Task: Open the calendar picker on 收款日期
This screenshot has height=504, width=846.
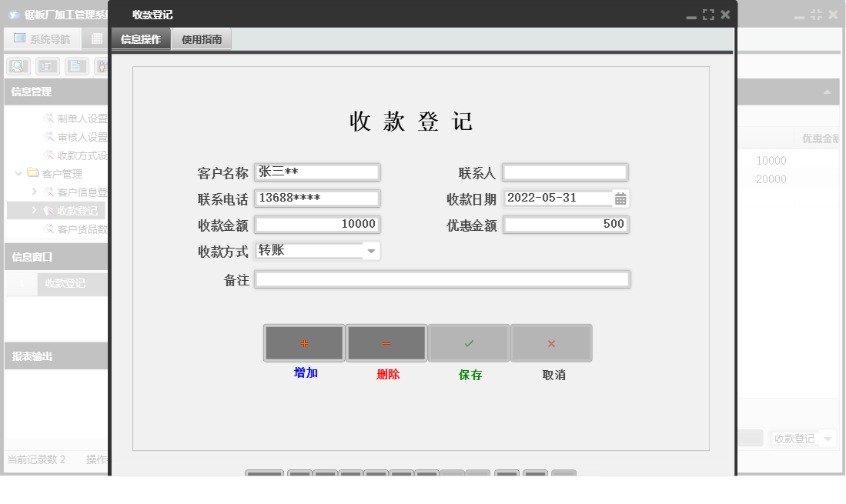Action: pos(620,198)
